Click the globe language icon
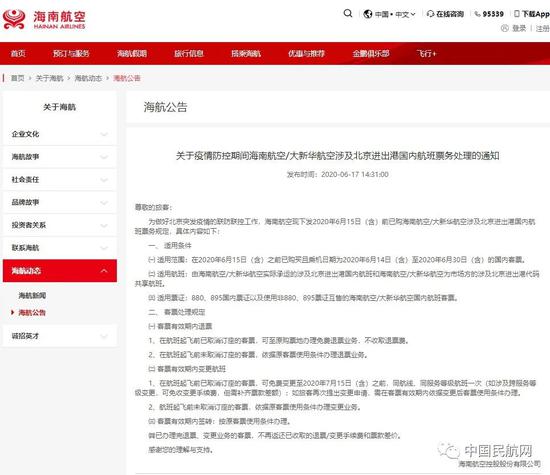This screenshot has width=550, height=475. coord(368,14)
